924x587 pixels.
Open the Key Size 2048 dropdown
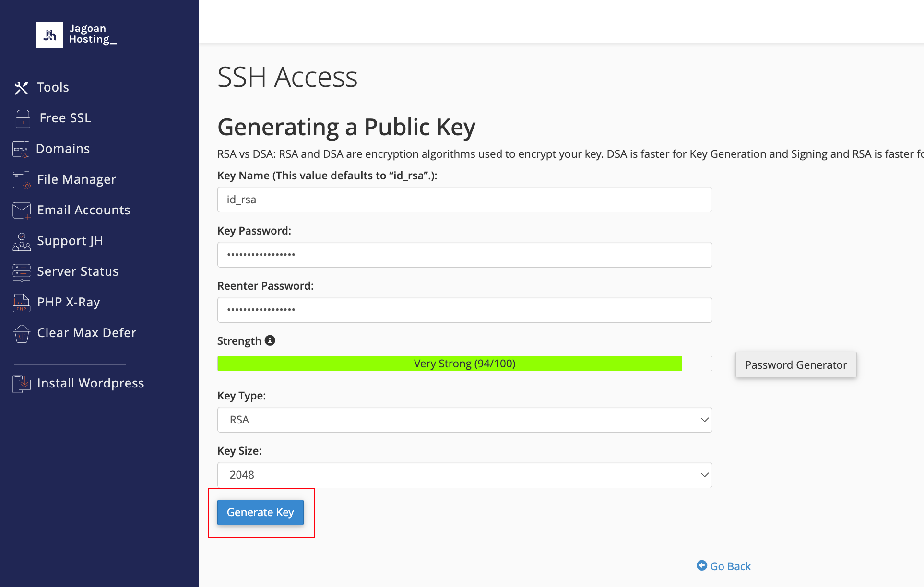464,475
